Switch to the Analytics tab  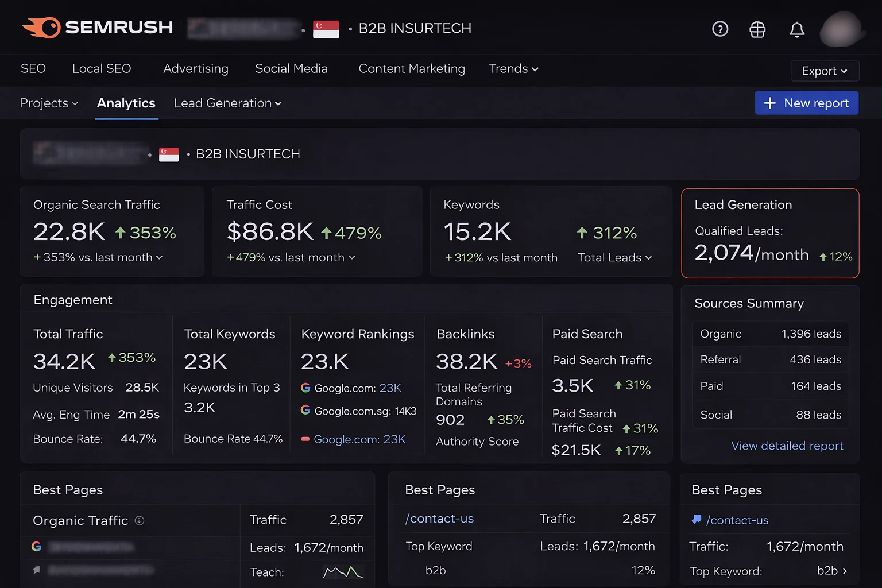click(x=126, y=103)
